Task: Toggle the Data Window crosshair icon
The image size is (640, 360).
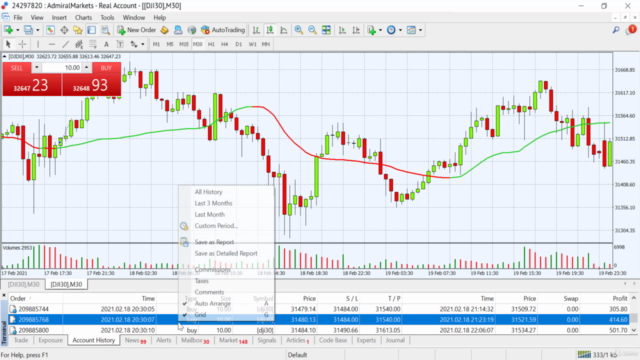Action: click(64, 30)
